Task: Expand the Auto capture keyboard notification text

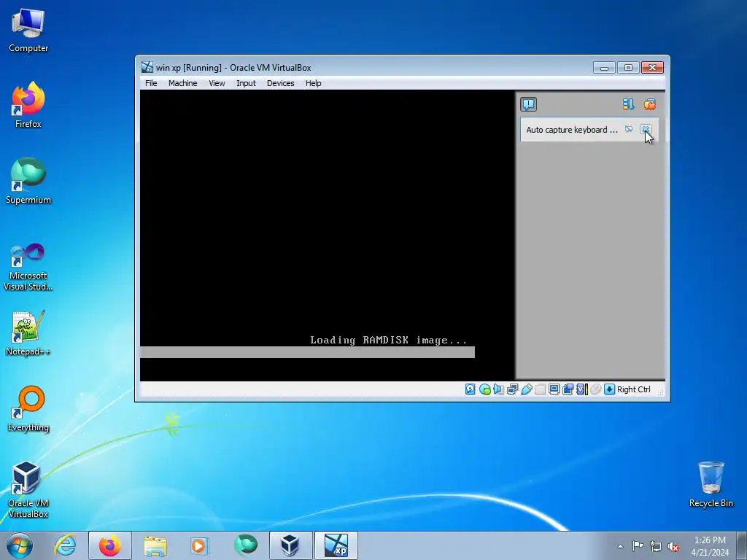Action: tap(572, 130)
